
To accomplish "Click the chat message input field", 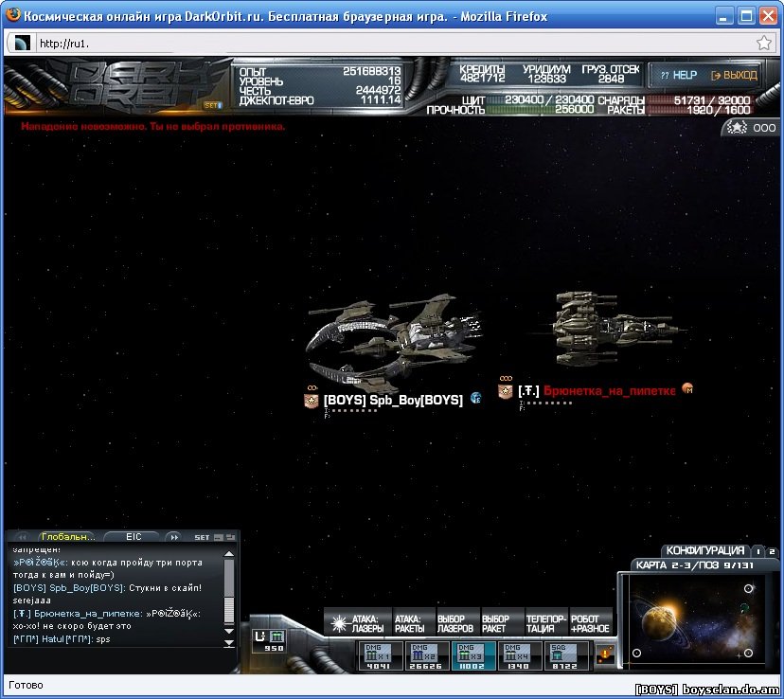I will tap(122, 660).
